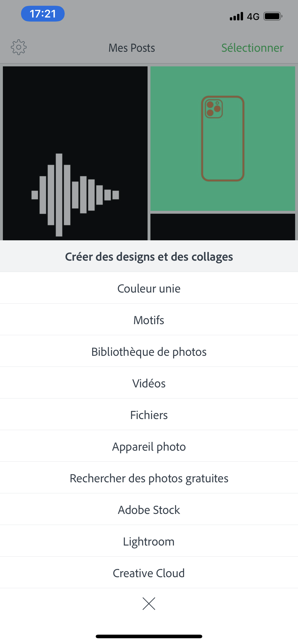
Task: Launch Appareil photo option
Action: pyautogui.click(x=149, y=447)
